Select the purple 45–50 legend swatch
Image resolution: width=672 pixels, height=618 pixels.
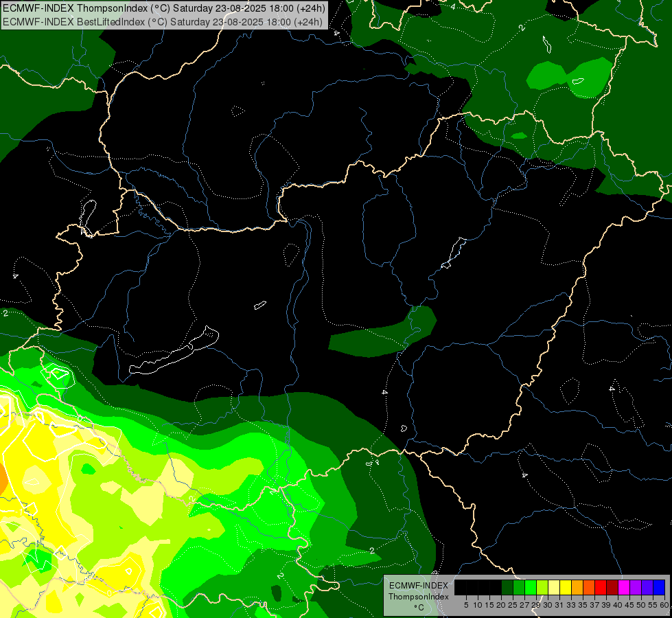tap(636, 587)
